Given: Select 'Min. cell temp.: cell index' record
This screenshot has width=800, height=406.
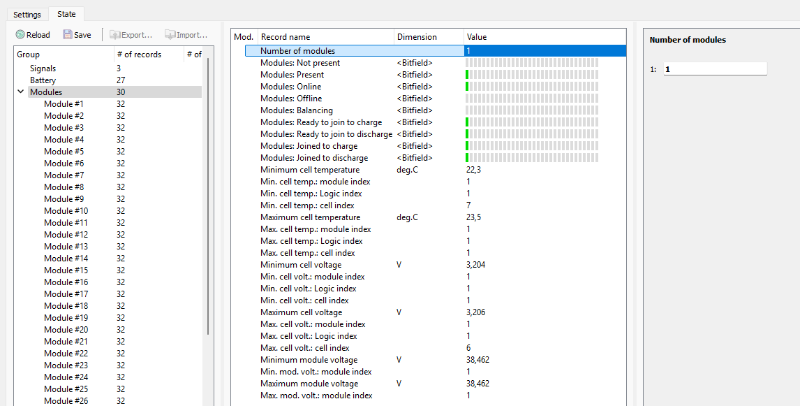Looking at the screenshot, I should (307, 206).
